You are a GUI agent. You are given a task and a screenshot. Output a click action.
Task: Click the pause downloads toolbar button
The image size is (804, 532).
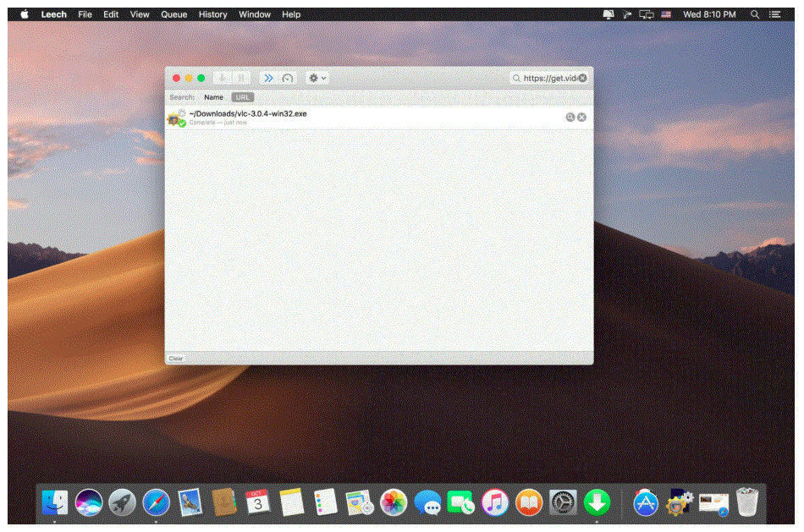click(241, 78)
